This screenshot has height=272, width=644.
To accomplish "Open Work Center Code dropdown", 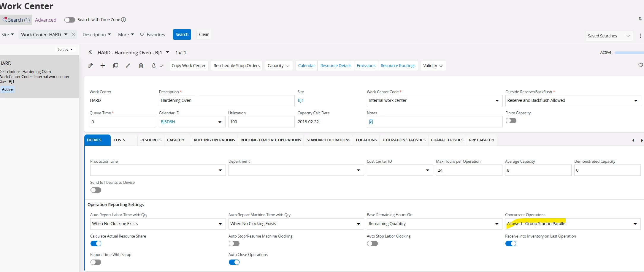I will pos(497,101).
